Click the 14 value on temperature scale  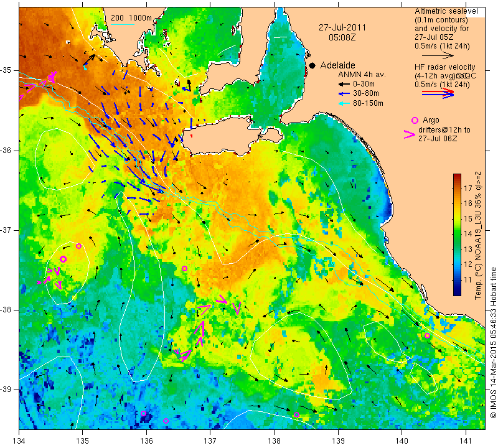pos(468,234)
